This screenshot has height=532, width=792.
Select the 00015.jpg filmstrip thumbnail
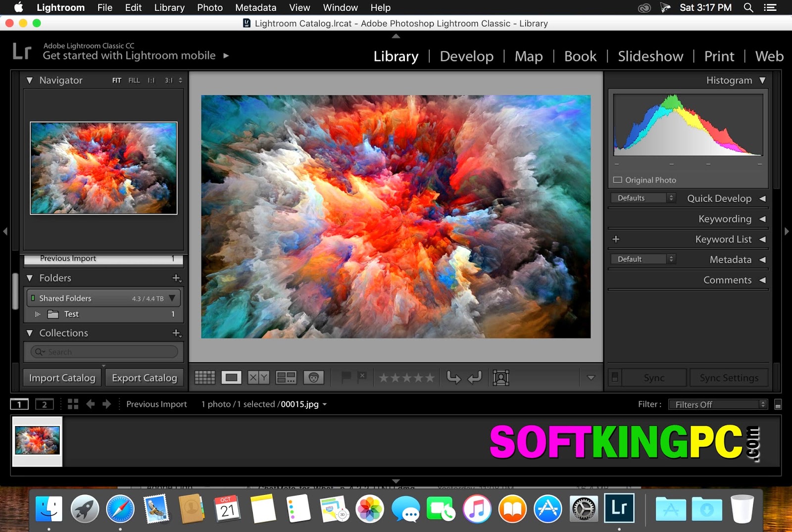[x=37, y=441]
